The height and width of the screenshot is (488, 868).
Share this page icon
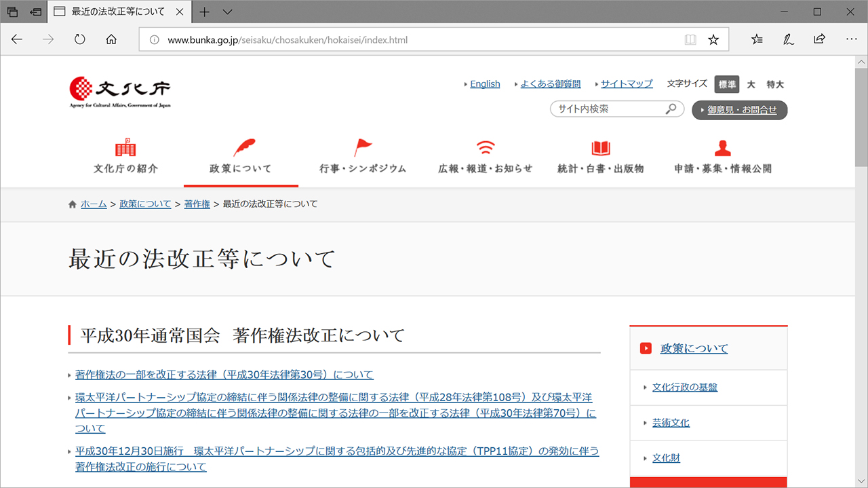(819, 39)
